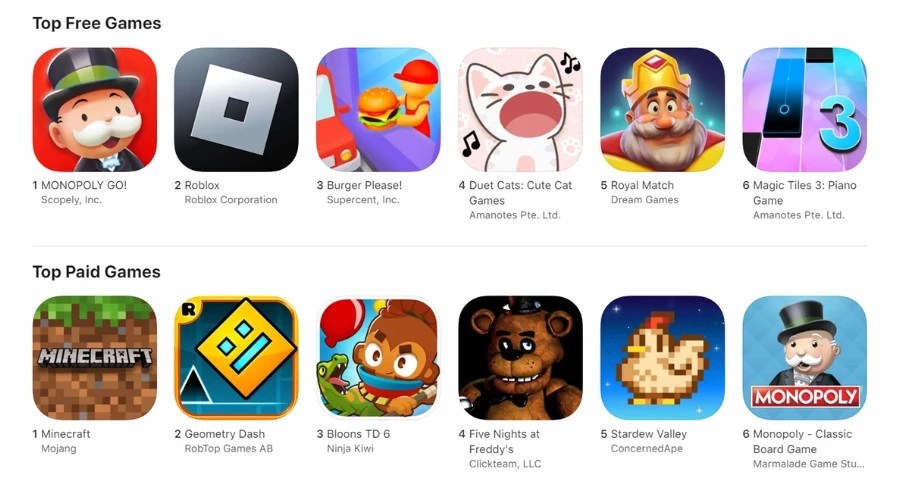The width and height of the screenshot is (900, 500).
Task: Open the Geometry Dash cube icon
Action: 236,358
